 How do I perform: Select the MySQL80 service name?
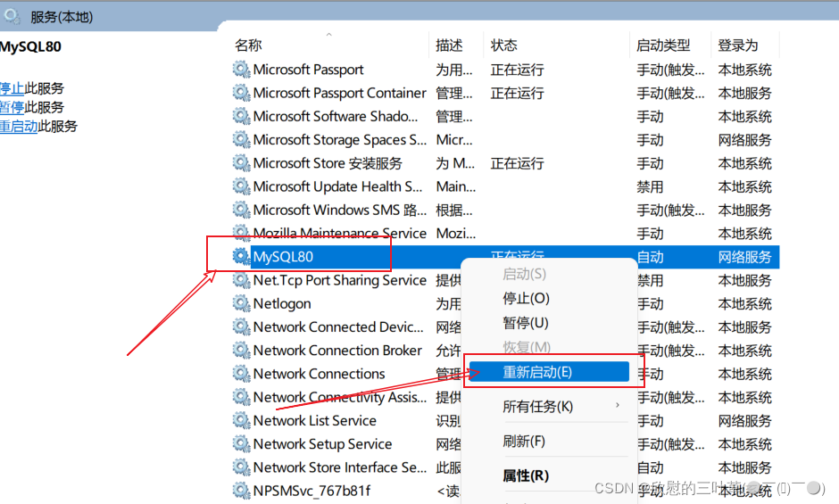click(x=283, y=257)
